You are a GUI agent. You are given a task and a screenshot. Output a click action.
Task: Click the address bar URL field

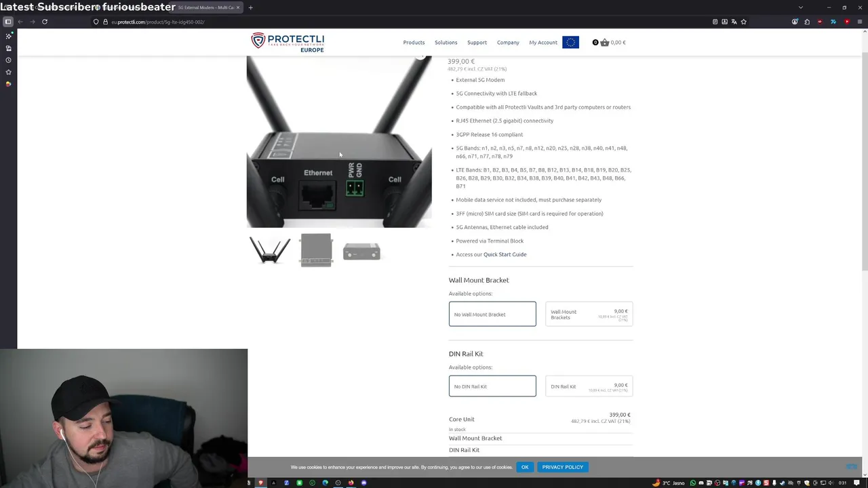tap(407, 22)
